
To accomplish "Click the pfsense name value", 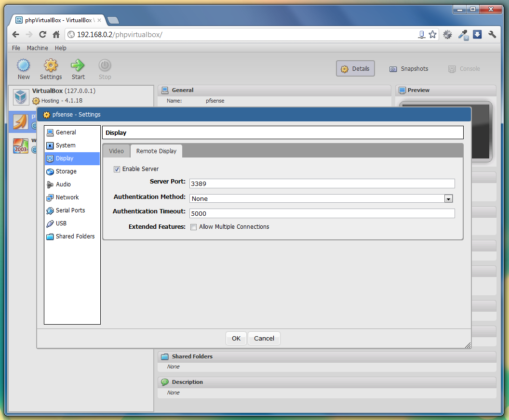I will pos(215,101).
